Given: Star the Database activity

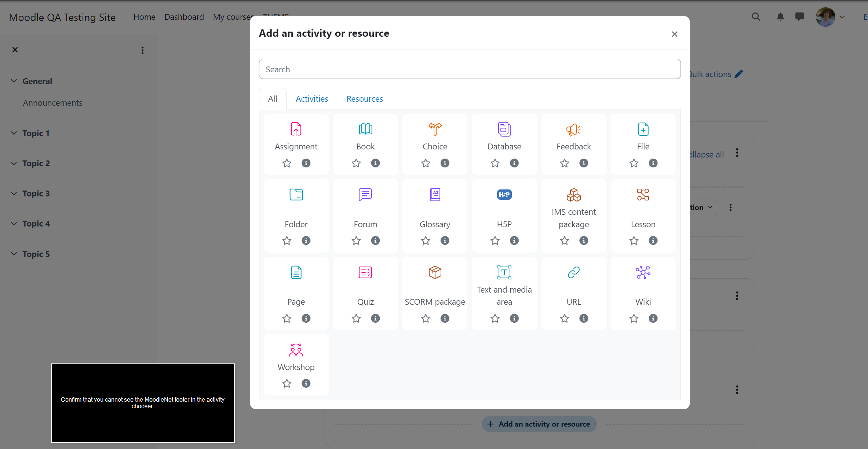Looking at the screenshot, I should pos(495,163).
